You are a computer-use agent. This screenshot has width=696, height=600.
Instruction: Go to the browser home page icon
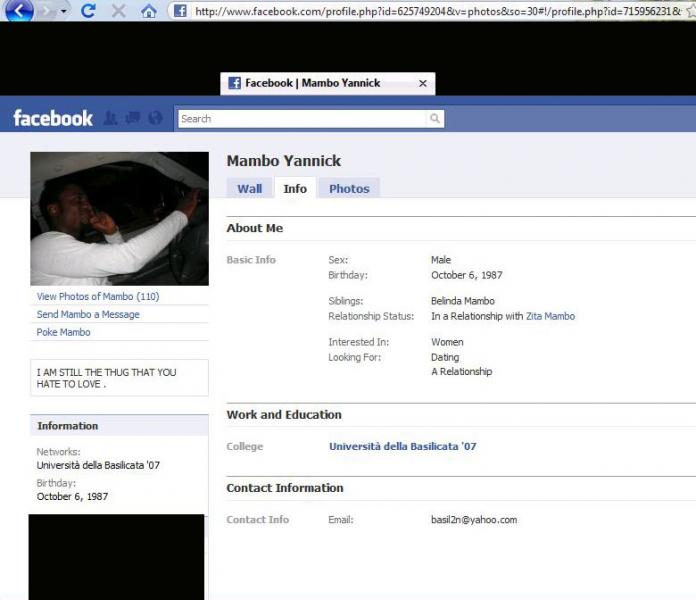coord(148,11)
